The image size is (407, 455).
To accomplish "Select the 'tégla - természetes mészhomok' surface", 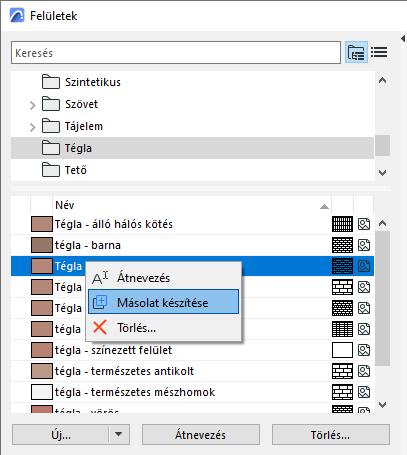I will (192, 392).
